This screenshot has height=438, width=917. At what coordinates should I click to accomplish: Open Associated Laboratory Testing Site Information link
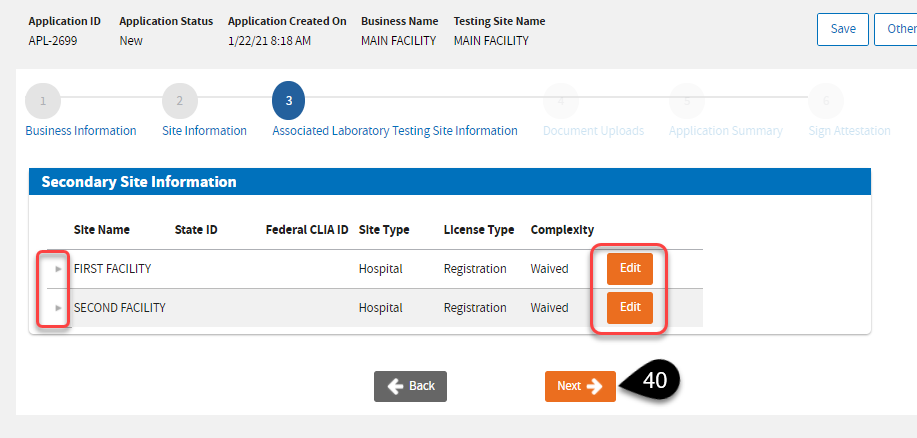[x=395, y=131]
